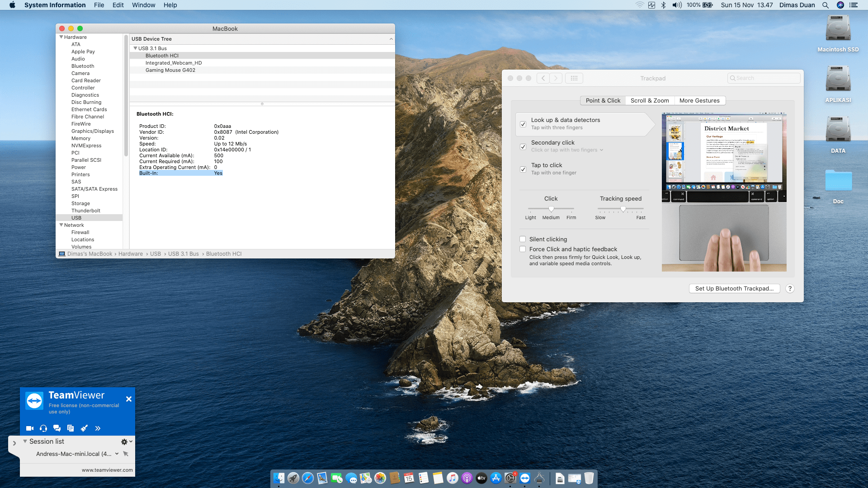The image size is (868, 488).
Task: Expand TeamViewer double-arrow more tools
Action: point(98,428)
